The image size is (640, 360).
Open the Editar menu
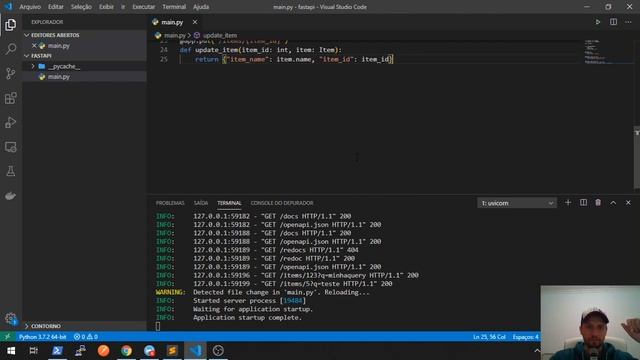[56, 7]
